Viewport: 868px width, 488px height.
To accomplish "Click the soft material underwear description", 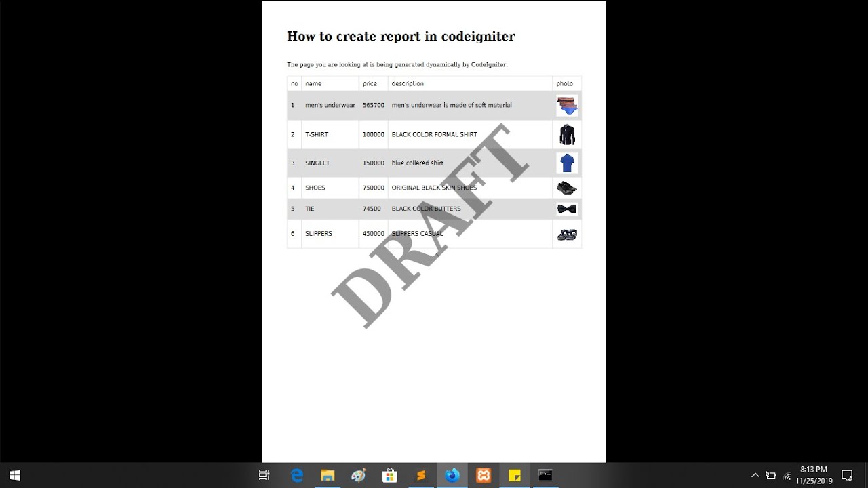I will pos(452,105).
